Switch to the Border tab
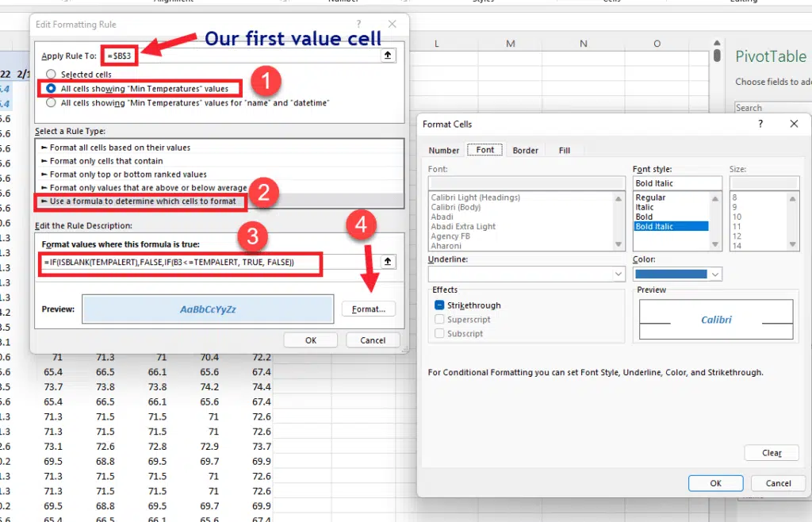Viewport: 812px width, 522px height. 525,150
